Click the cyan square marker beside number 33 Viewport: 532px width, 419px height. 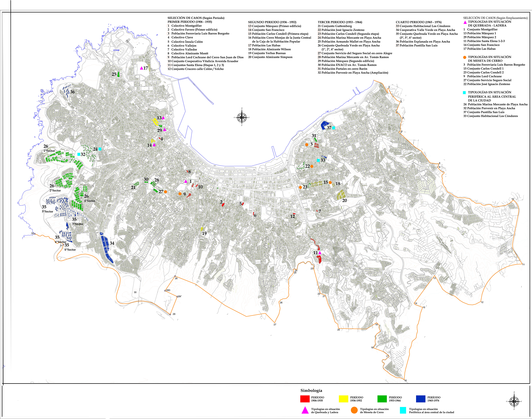point(318,160)
